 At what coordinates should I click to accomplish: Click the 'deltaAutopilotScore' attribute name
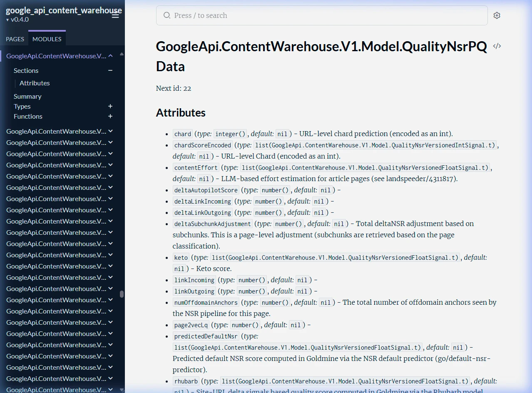[206, 190]
